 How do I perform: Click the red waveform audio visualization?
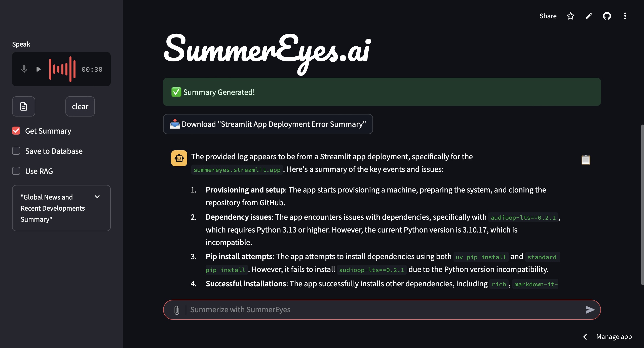(62, 69)
